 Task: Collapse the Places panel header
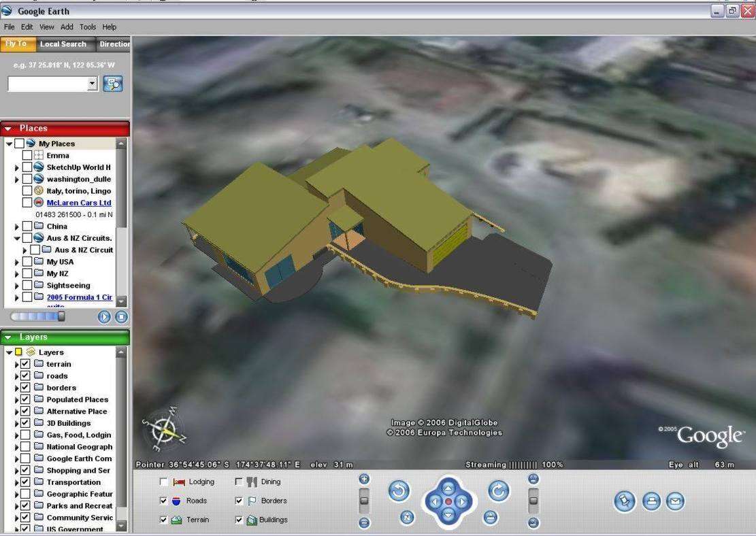(x=8, y=129)
